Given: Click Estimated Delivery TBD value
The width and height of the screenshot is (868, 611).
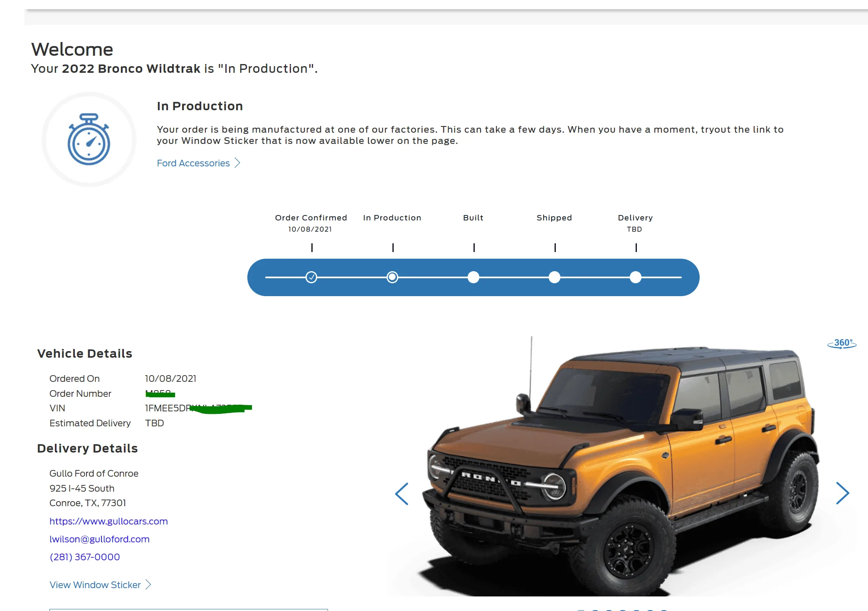Looking at the screenshot, I should pos(154,423).
